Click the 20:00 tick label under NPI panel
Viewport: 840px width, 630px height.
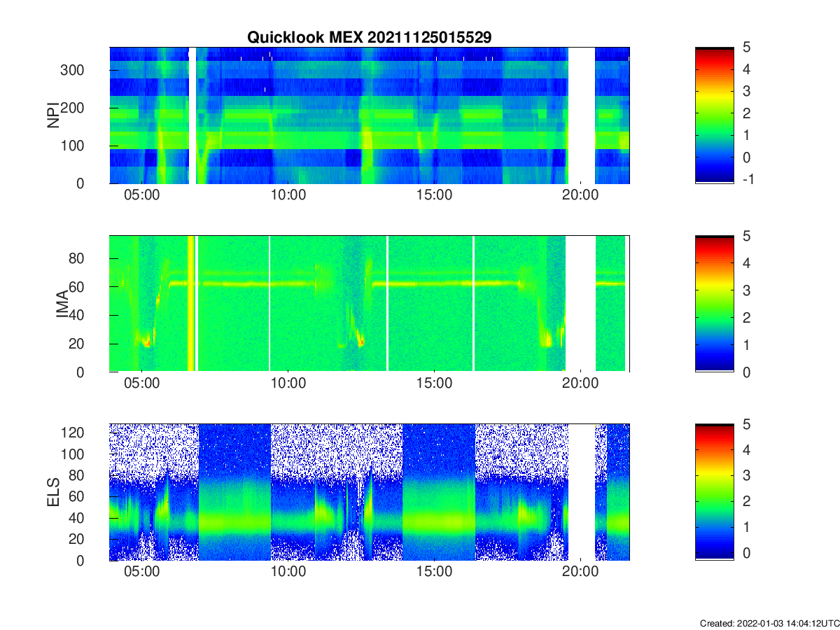pyautogui.click(x=580, y=195)
